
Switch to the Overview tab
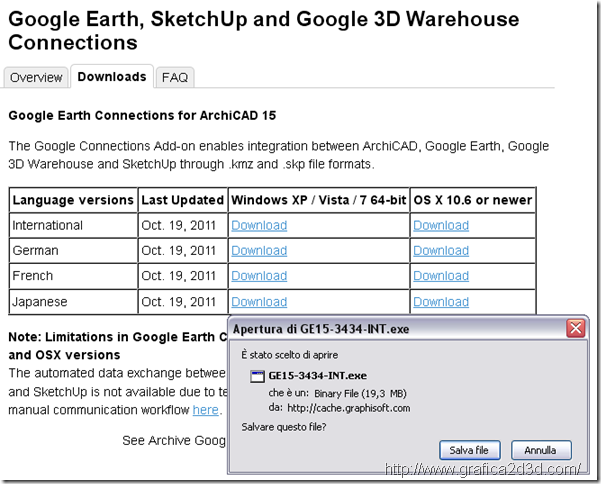[x=36, y=77]
